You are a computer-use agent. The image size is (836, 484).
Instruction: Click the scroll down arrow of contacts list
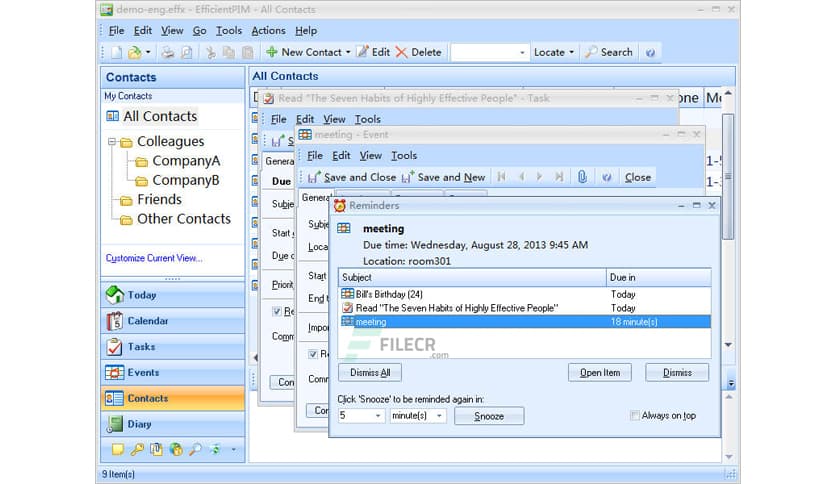coord(728,345)
